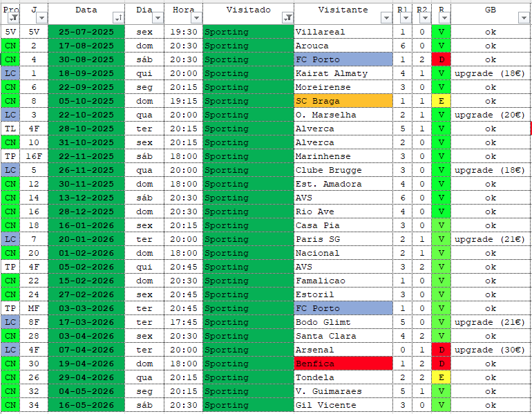Click the FC Porto cell on 03-03-2026 row
Viewport: 532px width, 414px height.
343,308
